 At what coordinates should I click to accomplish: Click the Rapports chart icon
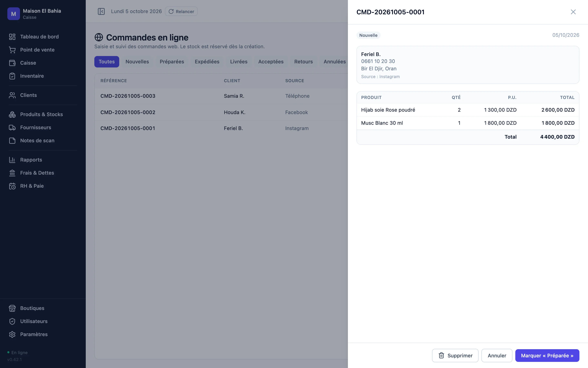click(12, 160)
